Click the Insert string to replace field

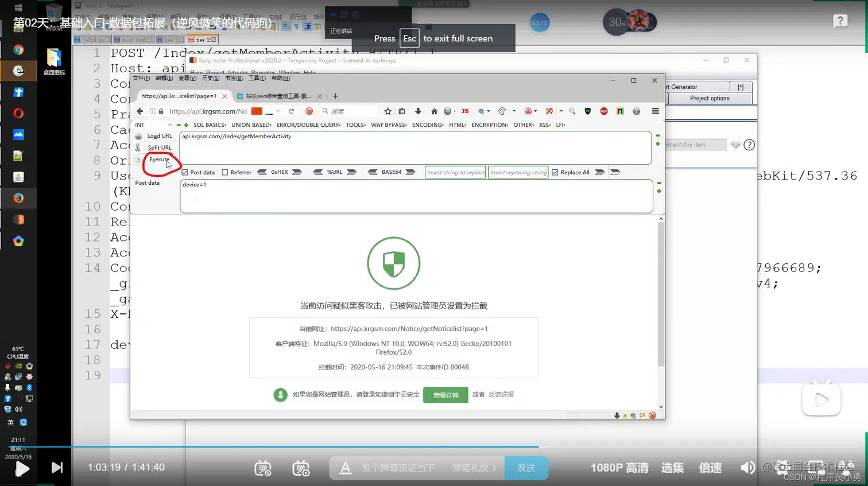tap(455, 172)
